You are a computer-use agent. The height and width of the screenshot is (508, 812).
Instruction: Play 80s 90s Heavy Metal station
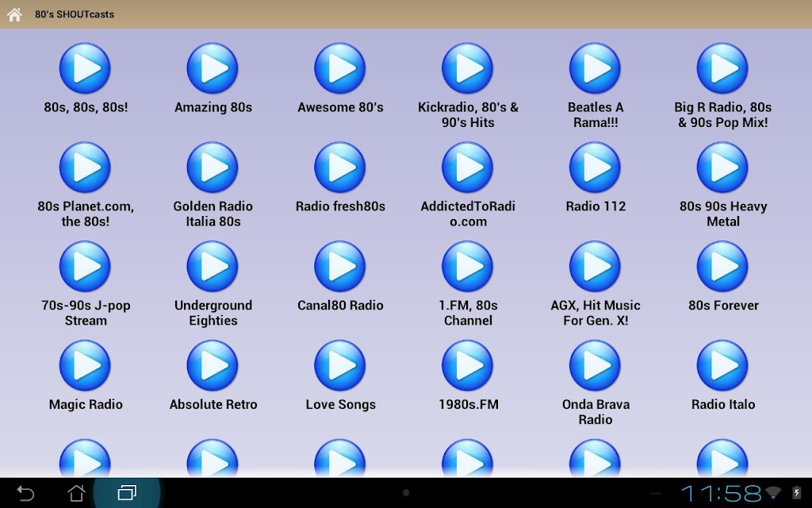pos(722,167)
